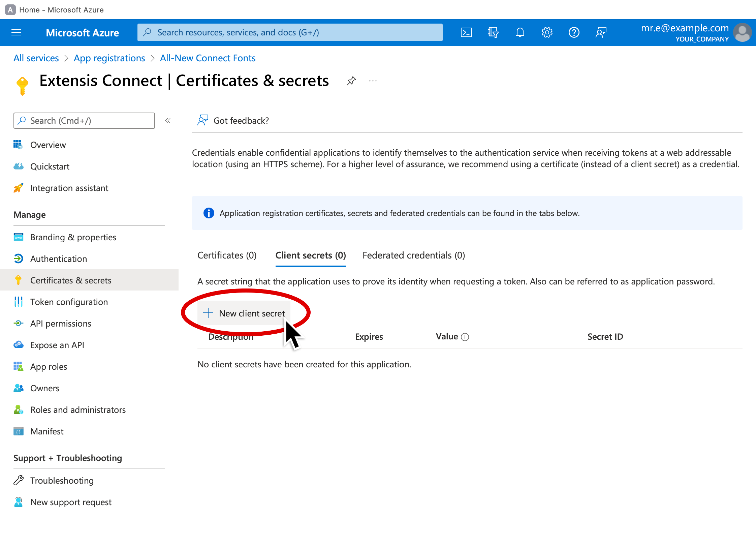The width and height of the screenshot is (756, 548).
Task: Select Certificates & secrets in sidebar
Action: (89, 280)
